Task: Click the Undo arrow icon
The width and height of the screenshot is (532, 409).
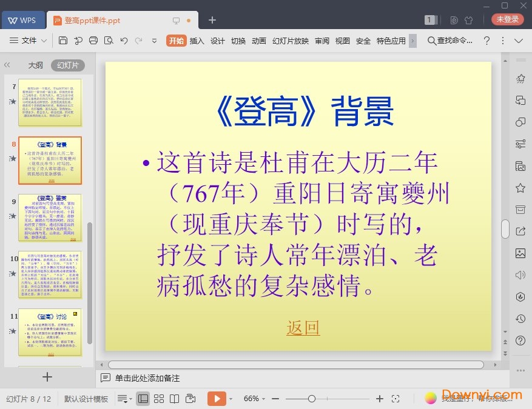Action: click(x=124, y=41)
